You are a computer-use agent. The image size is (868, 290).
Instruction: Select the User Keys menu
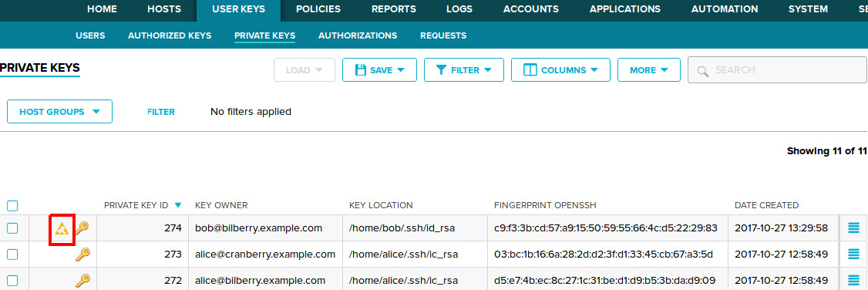tap(239, 8)
